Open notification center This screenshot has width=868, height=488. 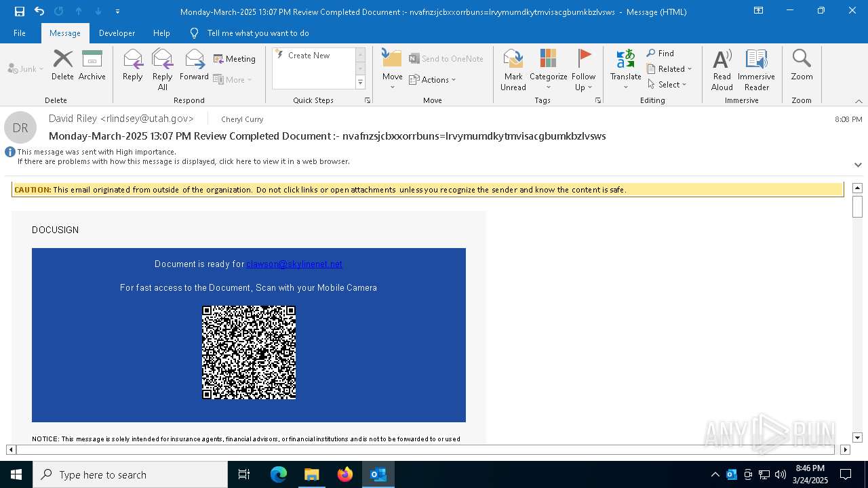point(846,474)
